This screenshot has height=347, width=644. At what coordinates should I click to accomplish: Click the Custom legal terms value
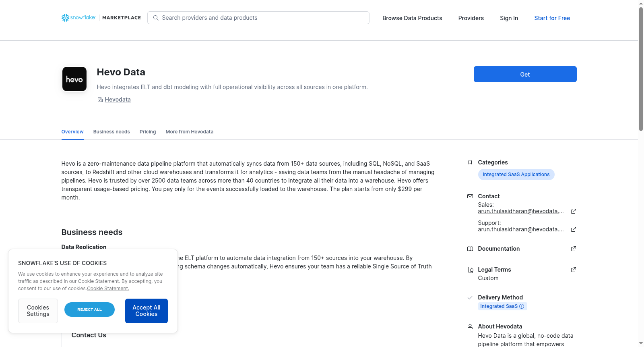488,278
